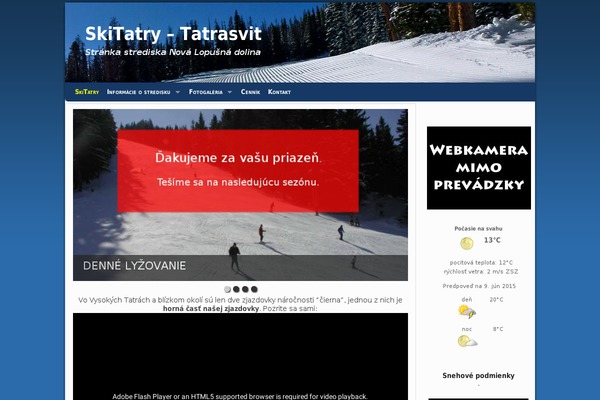The height and width of the screenshot is (400, 600).
Task: Click the daytime forecast storm icon
Action: pyautogui.click(x=467, y=311)
